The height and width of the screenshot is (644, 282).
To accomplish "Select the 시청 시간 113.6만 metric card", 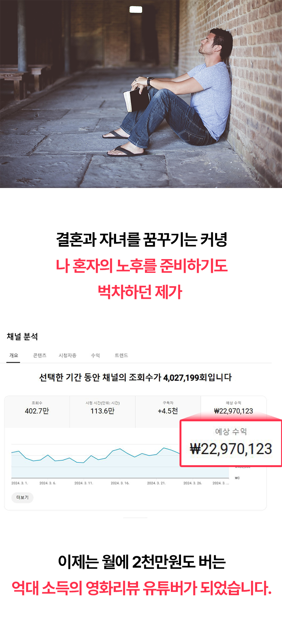I will pyautogui.click(x=102, y=411).
